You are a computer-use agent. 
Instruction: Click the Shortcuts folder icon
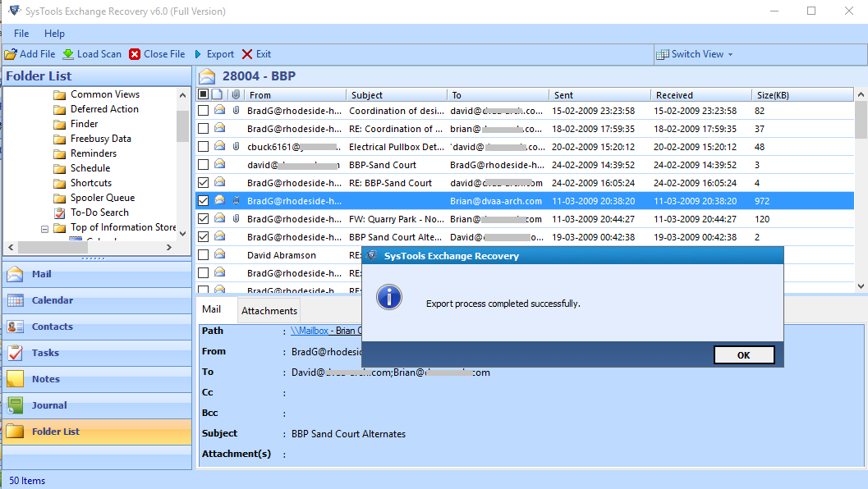point(60,184)
